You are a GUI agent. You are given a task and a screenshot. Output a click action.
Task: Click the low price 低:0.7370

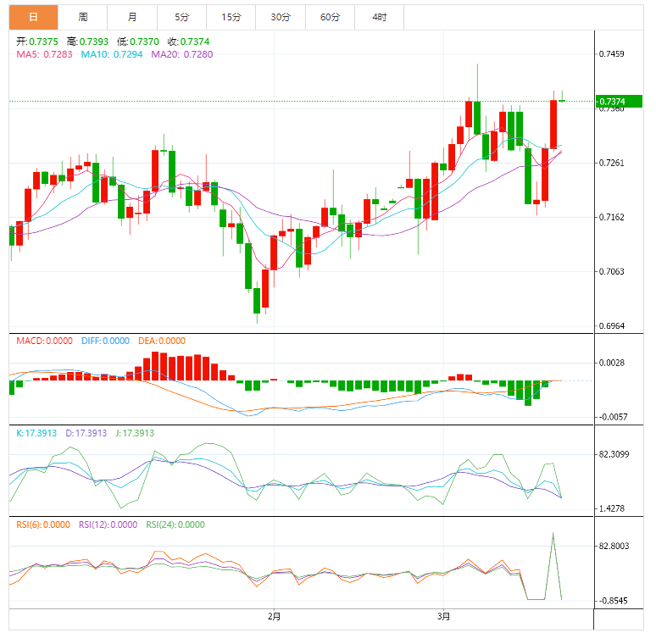click(138, 42)
